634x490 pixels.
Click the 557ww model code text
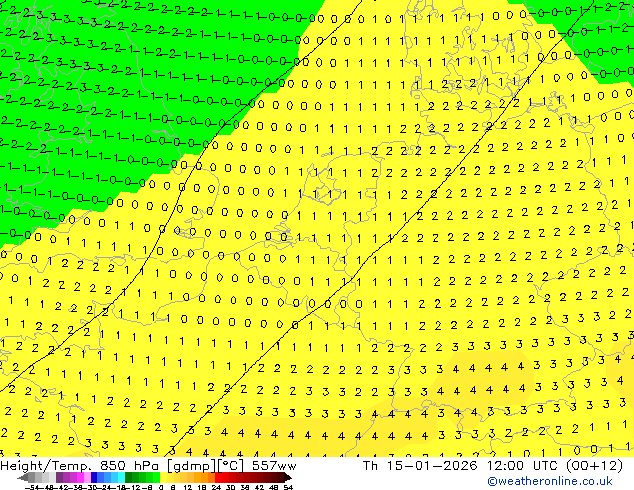274,466
